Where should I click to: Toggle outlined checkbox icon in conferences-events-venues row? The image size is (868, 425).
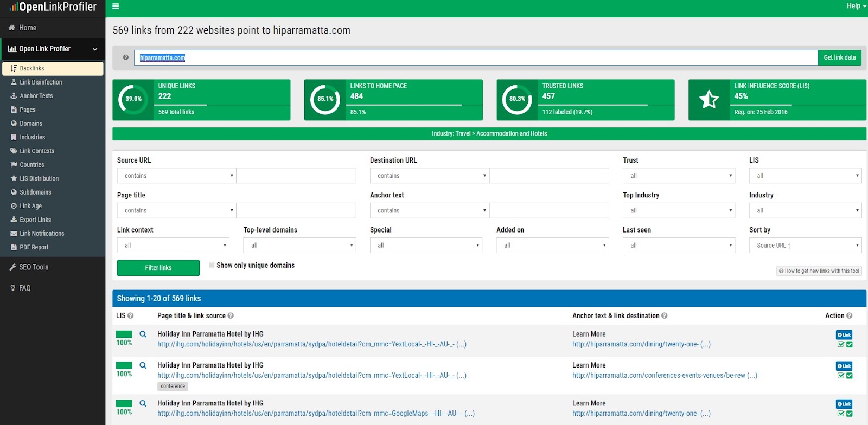tap(841, 376)
